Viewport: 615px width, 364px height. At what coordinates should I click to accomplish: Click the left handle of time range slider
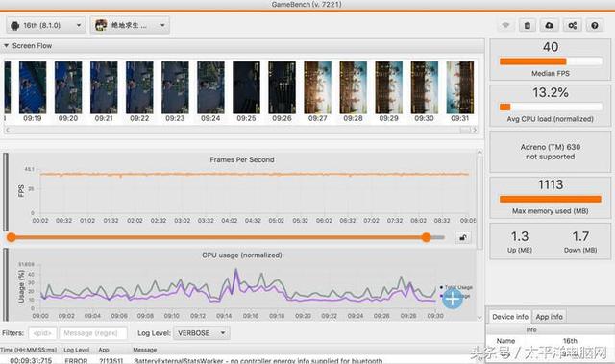click(x=12, y=237)
